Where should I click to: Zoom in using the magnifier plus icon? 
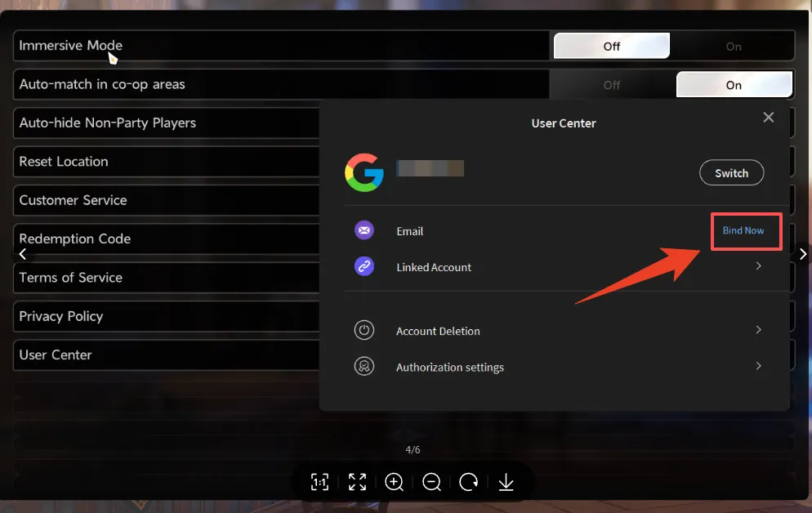[395, 482]
